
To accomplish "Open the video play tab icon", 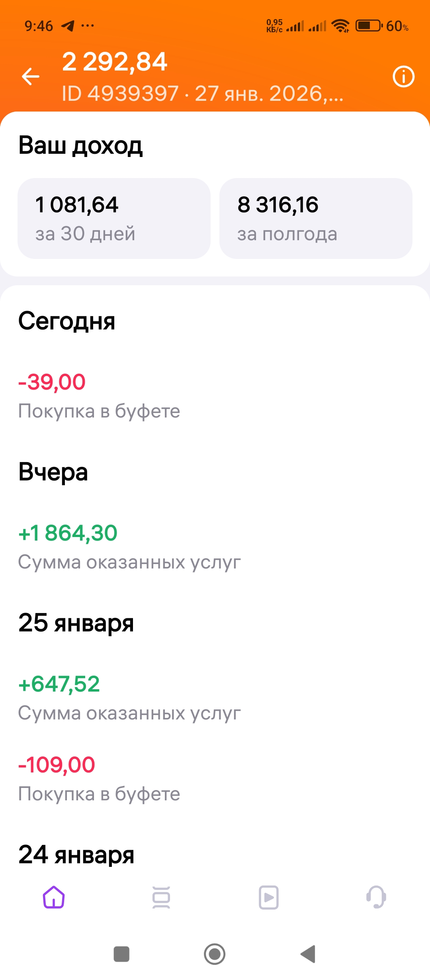I will (269, 897).
